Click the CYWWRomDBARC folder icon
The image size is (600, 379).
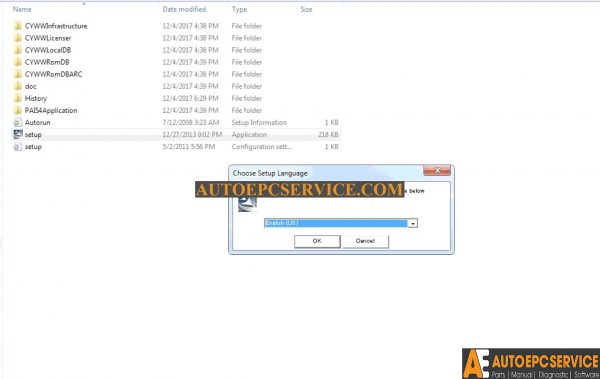click(x=18, y=74)
